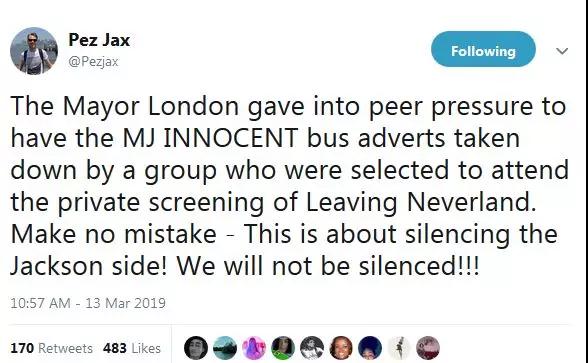Open the teal lake landscape avatar
Viewport: 588px width, 363px height.
coord(225,348)
